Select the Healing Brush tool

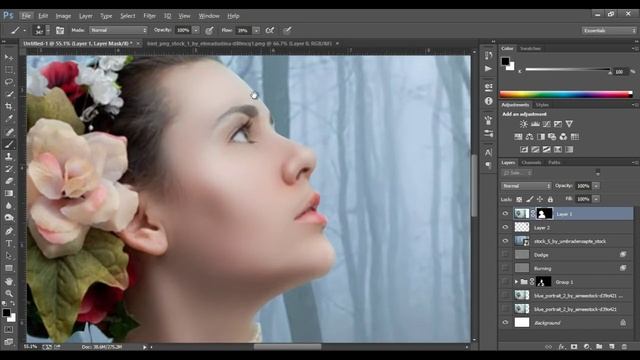click(9, 132)
